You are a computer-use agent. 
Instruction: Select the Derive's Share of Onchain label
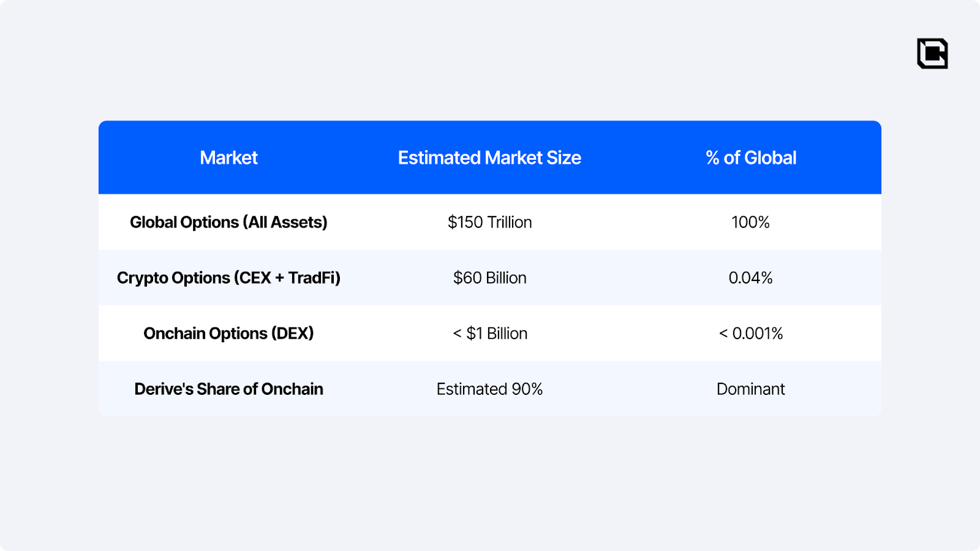pos(228,389)
